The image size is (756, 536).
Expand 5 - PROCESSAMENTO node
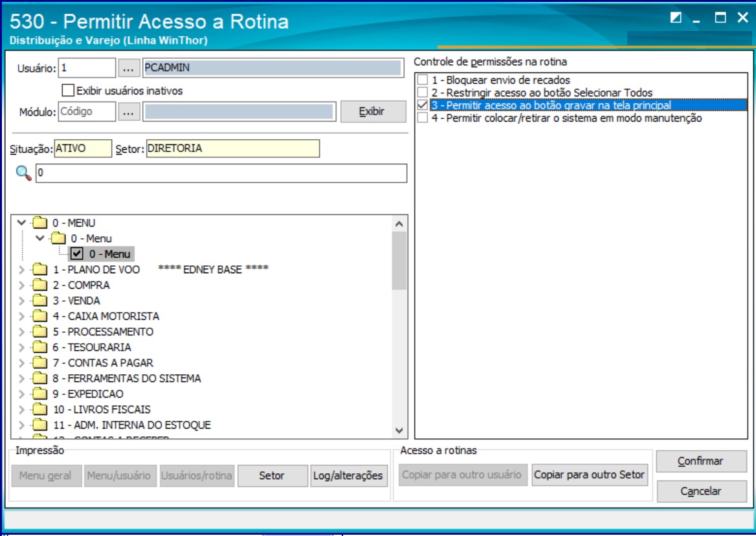(x=21, y=331)
